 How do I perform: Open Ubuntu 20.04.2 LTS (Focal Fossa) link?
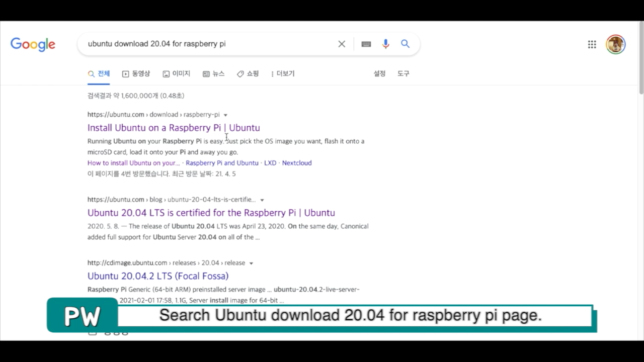[158, 276]
